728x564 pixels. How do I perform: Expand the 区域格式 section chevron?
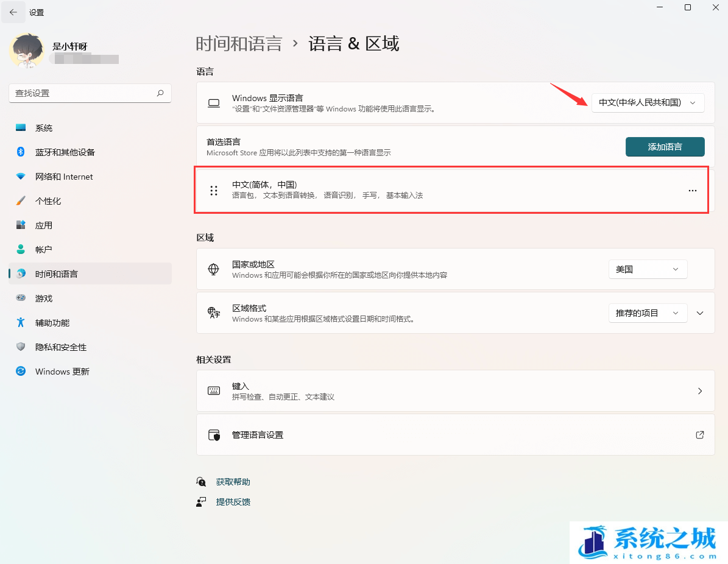click(699, 312)
